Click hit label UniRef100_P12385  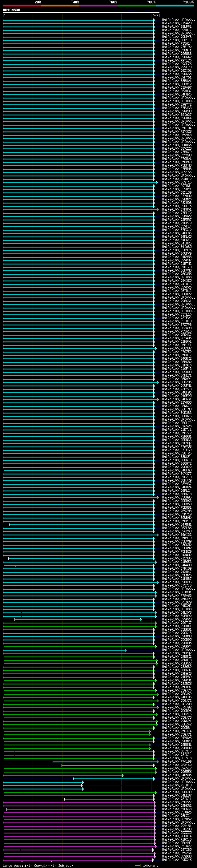(x=177, y=558)
